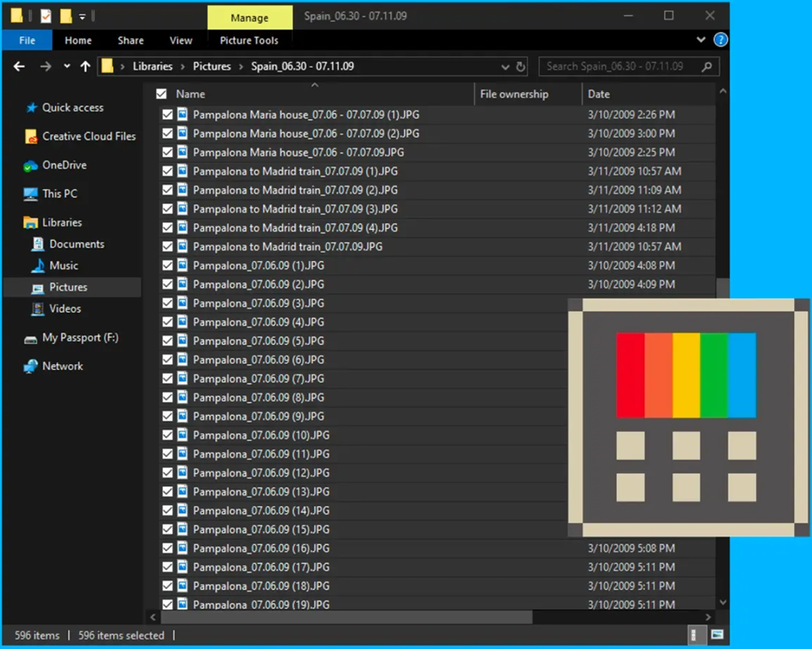
Task: Open the Share ribbon tab
Action: [x=131, y=40]
